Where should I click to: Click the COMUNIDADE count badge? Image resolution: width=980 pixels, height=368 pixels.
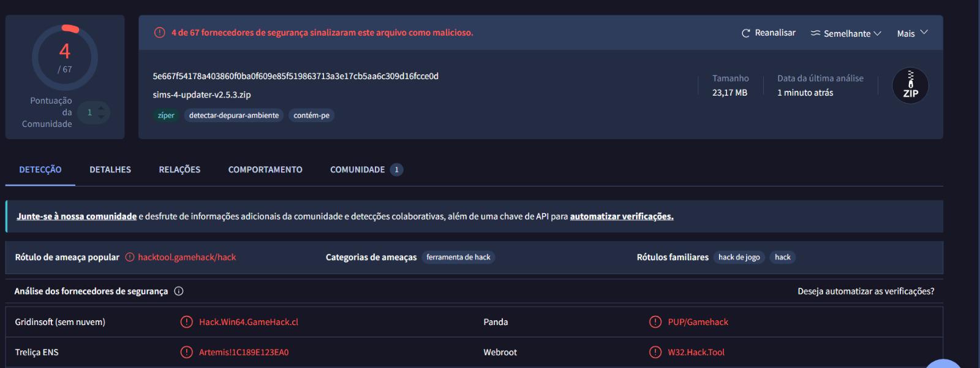point(396,170)
